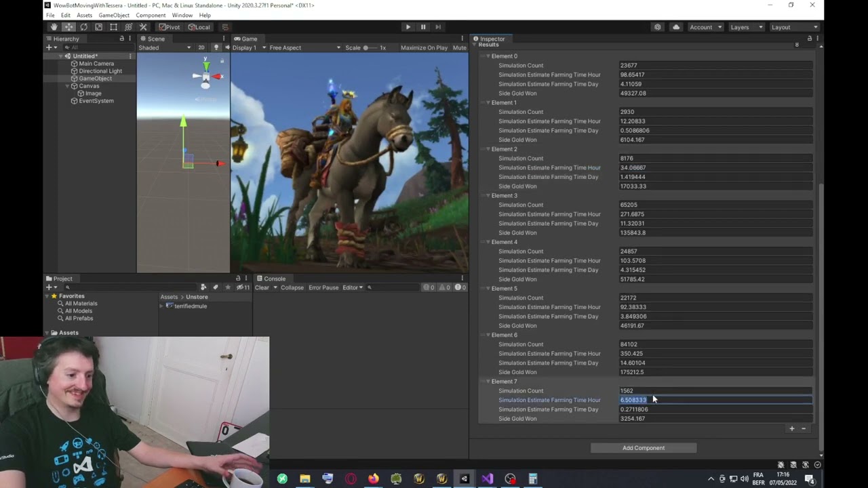Open Account dropdown
The image size is (868, 488).
pos(705,27)
